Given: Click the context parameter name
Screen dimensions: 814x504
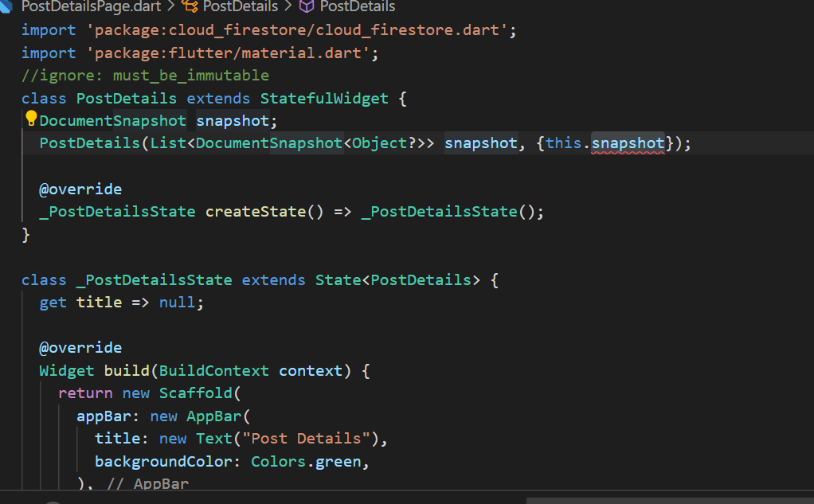Looking at the screenshot, I should [311, 371].
